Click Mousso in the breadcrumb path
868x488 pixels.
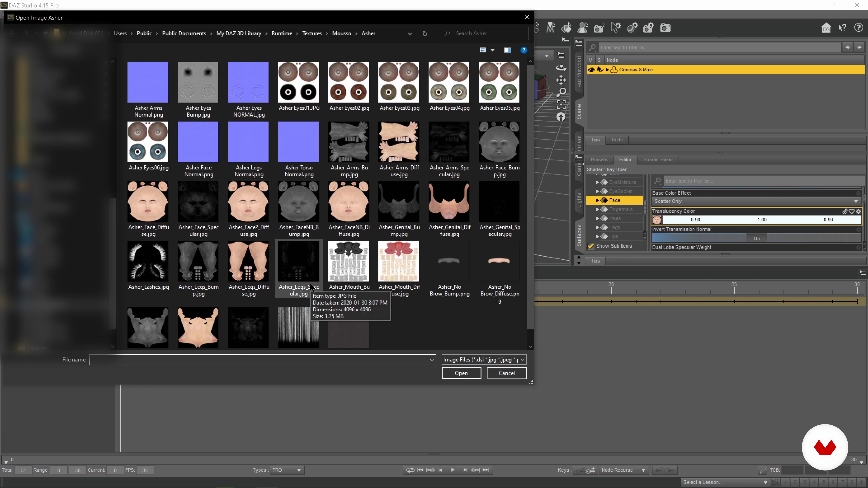[x=341, y=33]
